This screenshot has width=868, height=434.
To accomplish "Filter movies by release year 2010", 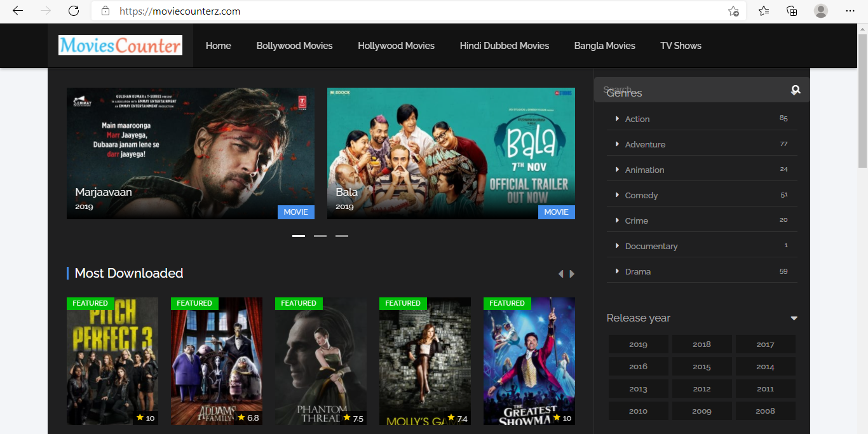I will 638,411.
